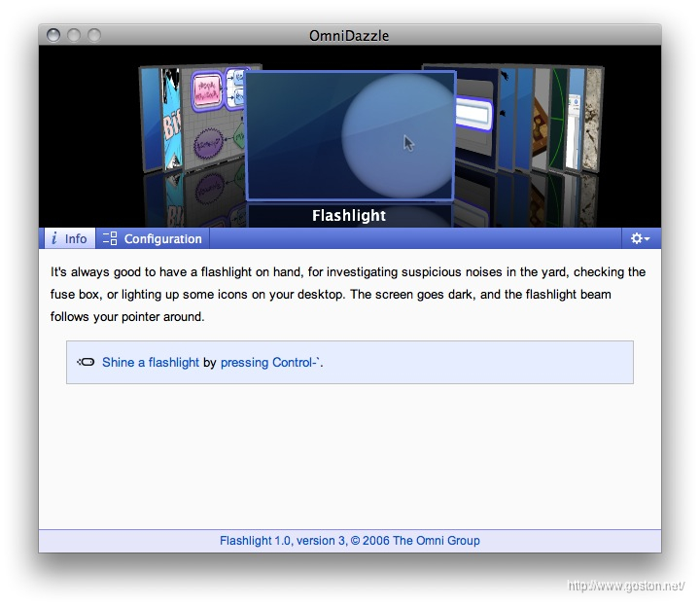The width and height of the screenshot is (700, 606).
Task: Click the 'Flashlight' caption under the preview
Action: 349,216
